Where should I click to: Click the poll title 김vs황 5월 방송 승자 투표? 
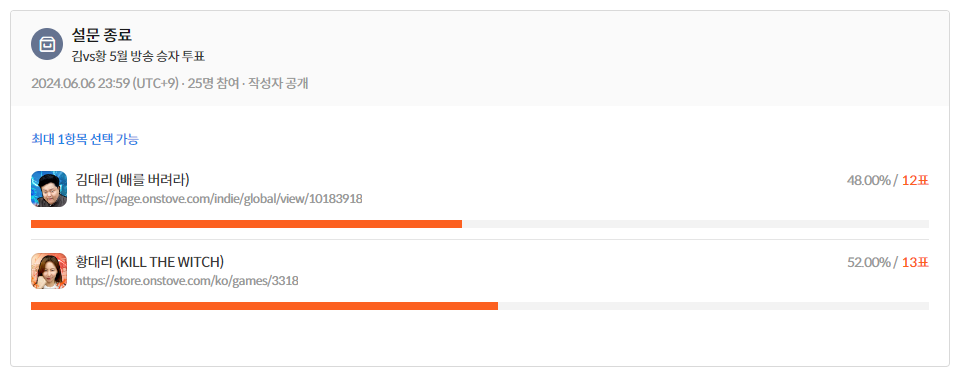tap(138, 57)
